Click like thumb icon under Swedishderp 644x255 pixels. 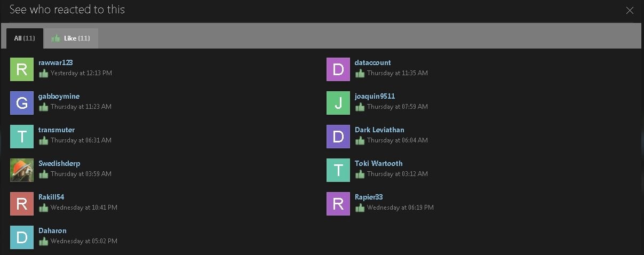43,174
